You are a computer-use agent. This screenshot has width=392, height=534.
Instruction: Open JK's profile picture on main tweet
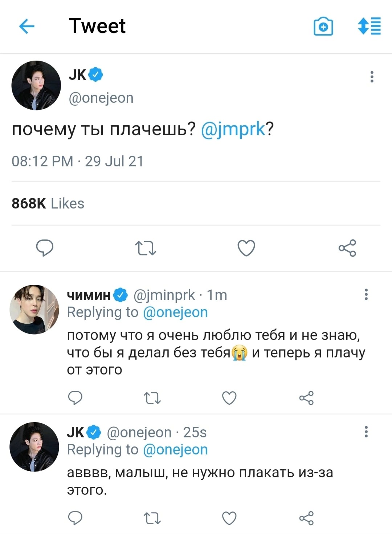point(36,85)
